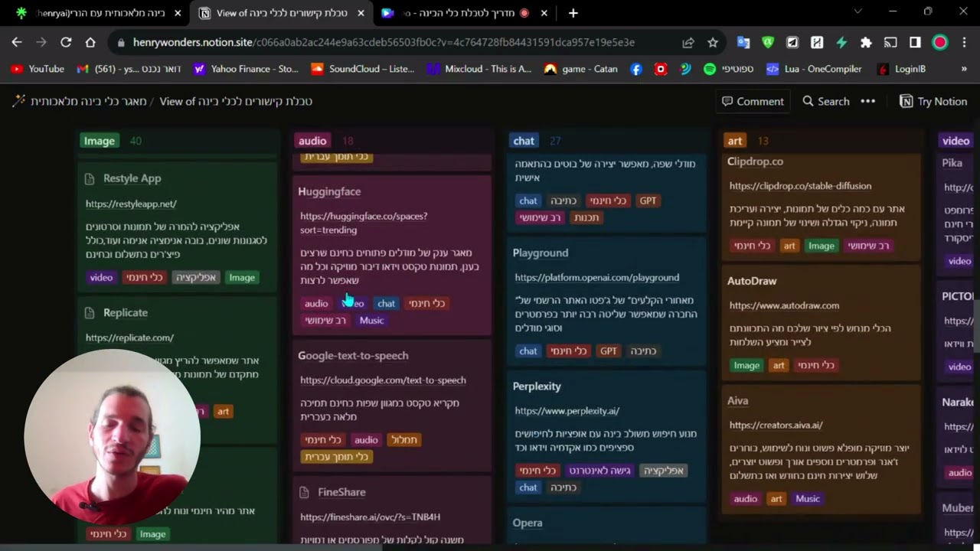Open the Yahoo Finance bookmark

click(x=246, y=69)
